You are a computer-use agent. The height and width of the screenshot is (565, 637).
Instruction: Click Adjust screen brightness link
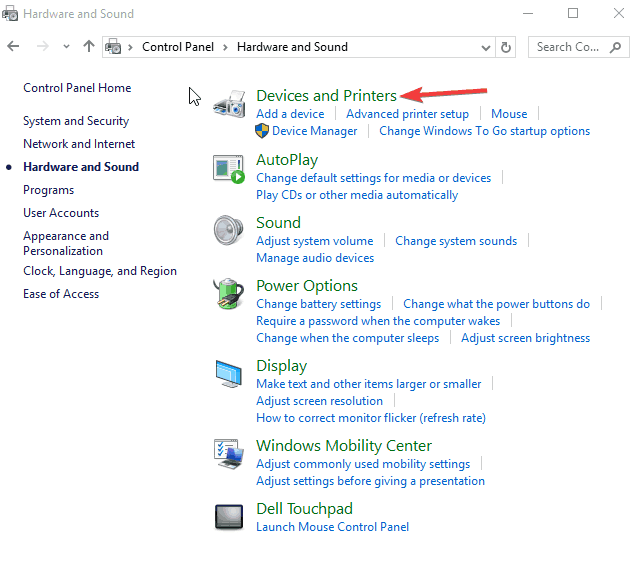coord(525,338)
